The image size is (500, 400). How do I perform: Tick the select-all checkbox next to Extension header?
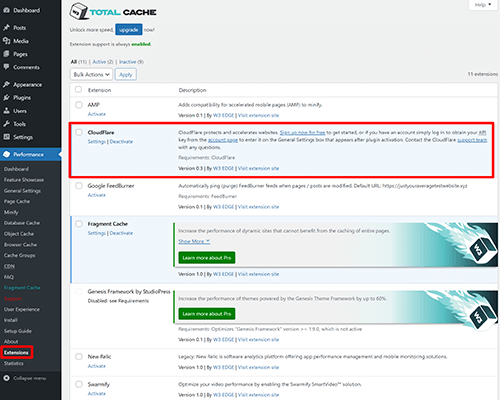pos(78,89)
